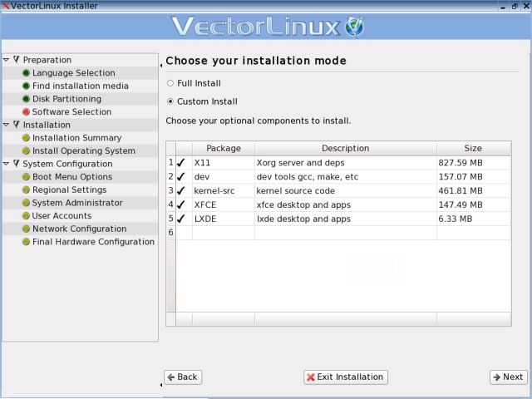Click the yellow dot beside User Accounts
Viewport: 532px width, 399px height.
tap(26, 216)
